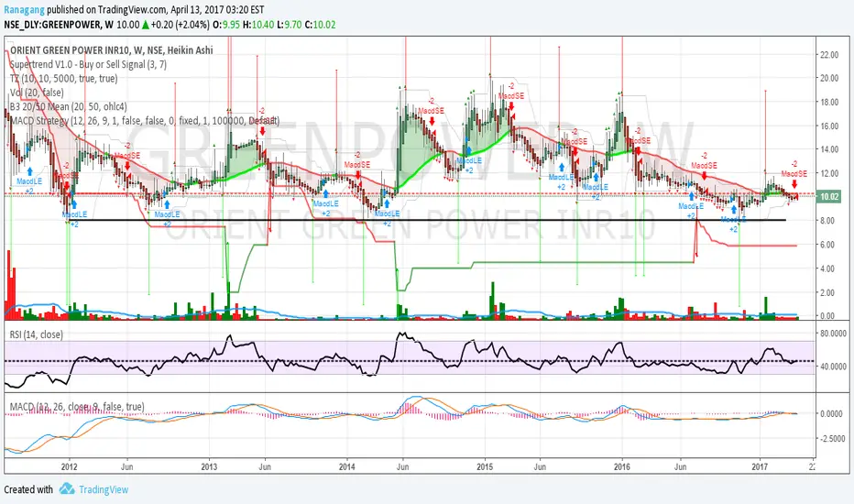
Task: Select the ORIENT GREEN POWER INR10 Heikin Ashi legend
Action: point(112,50)
